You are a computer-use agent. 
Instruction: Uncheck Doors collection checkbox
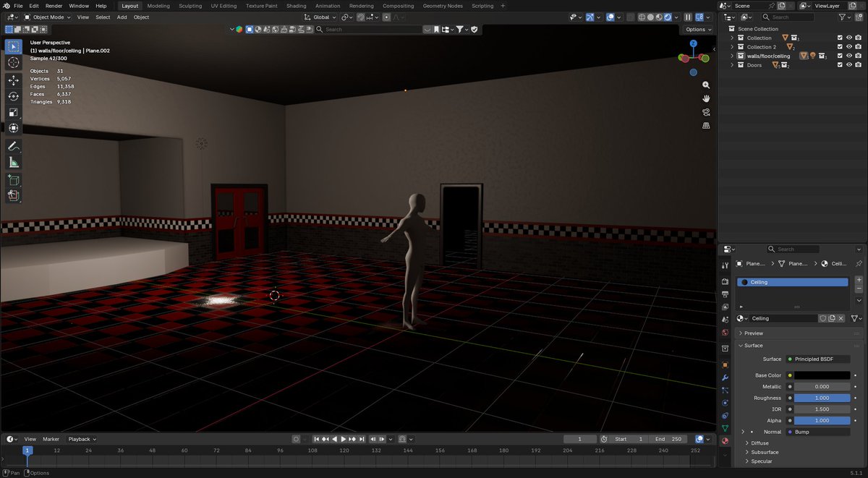(x=840, y=65)
